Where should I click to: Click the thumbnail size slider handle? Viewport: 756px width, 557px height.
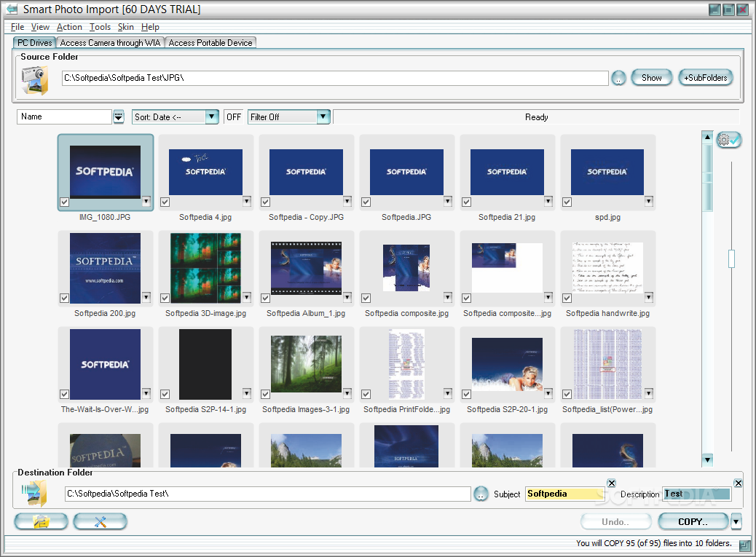click(731, 258)
